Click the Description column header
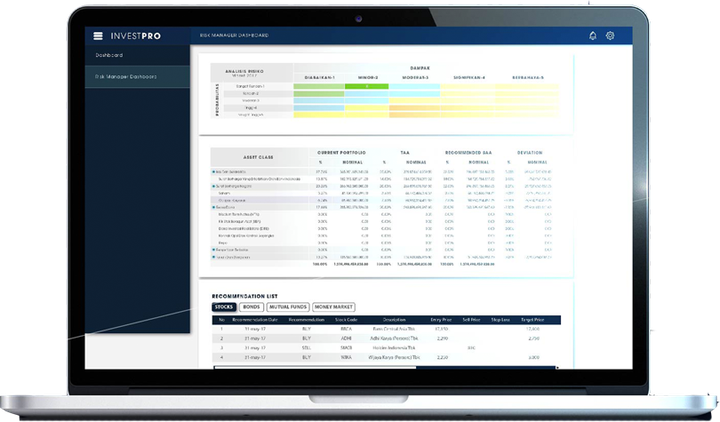The width and height of the screenshot is (720, 422). 394,320
